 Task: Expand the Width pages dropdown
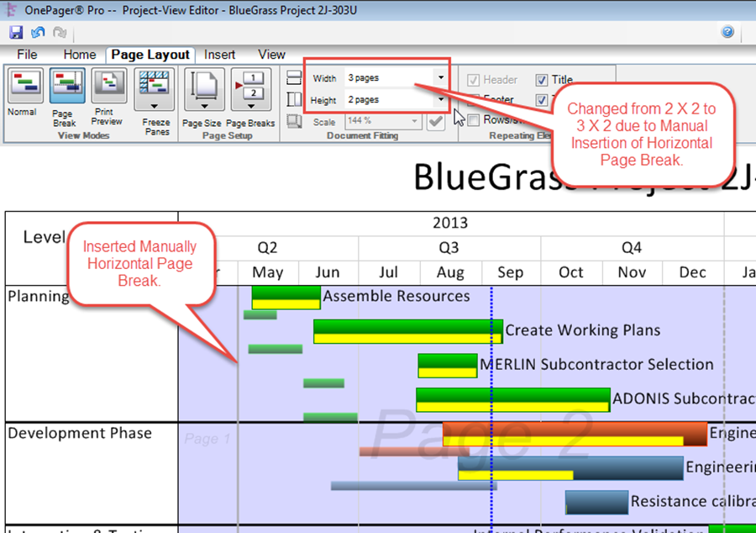click(x=441, y=78)
